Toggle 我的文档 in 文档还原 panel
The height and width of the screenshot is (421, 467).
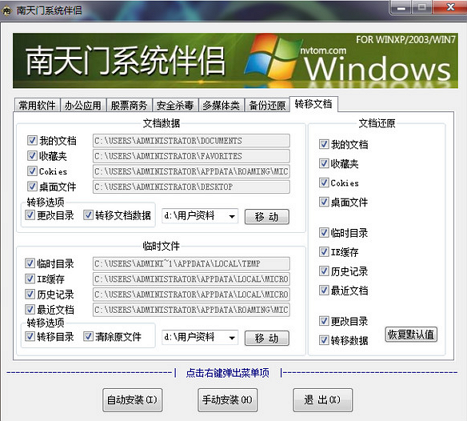[324, 144]
